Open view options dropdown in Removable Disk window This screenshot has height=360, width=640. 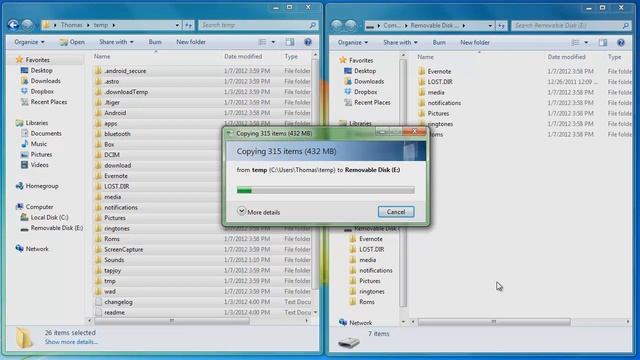pyautogui.click(x=586, y=42)
